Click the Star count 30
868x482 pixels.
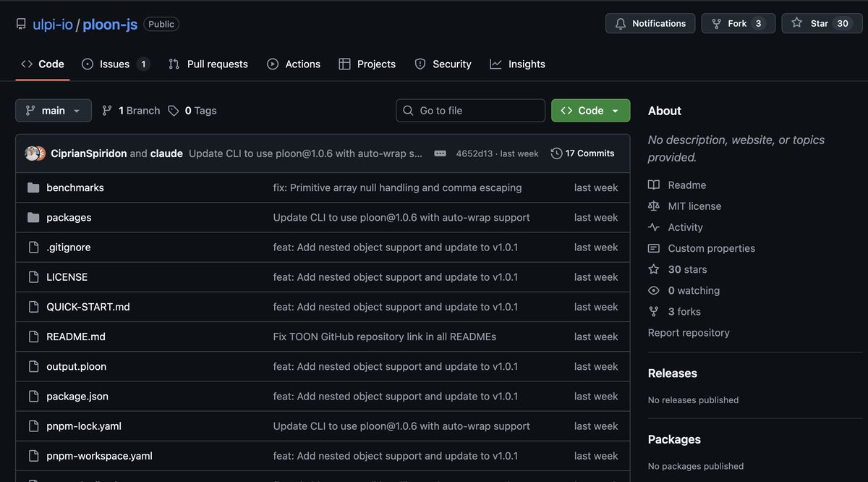point(843,23)
